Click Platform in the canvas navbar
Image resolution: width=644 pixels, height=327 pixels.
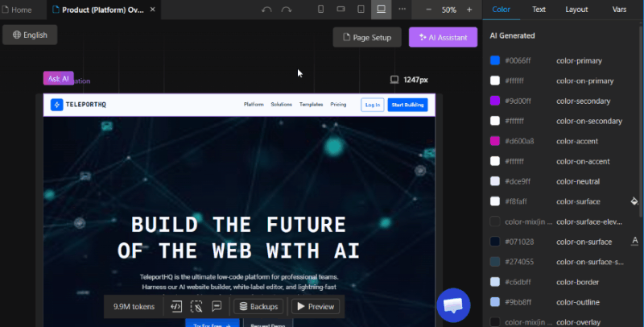(254, 105)
